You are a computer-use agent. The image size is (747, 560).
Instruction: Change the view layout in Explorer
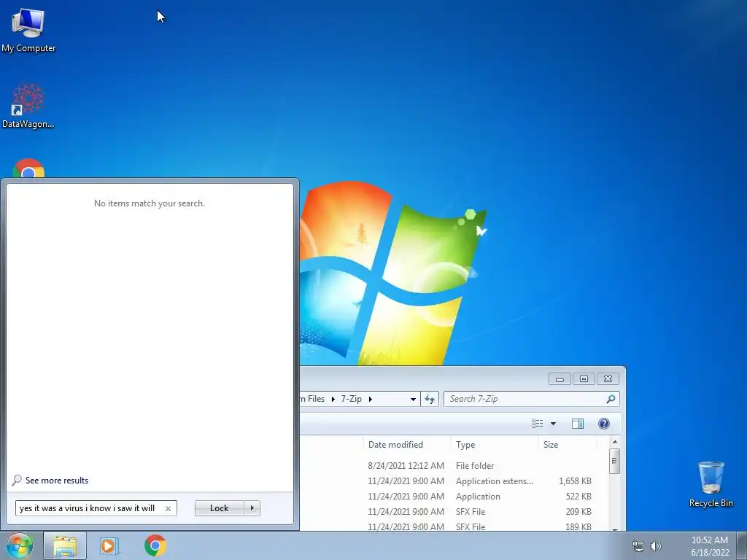tap(538, 424)
